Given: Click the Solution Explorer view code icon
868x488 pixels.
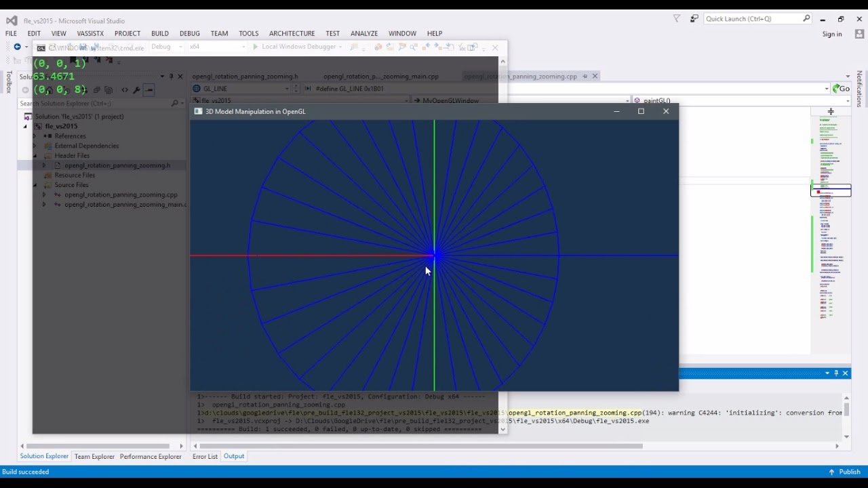Looking at the screenshot, I should [124, 89].
